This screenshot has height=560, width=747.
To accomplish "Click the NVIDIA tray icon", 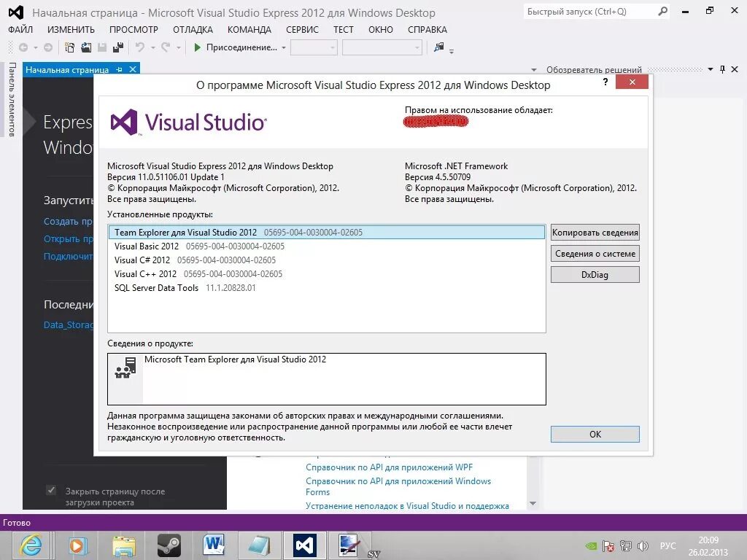I will click(x=591, y=545).
